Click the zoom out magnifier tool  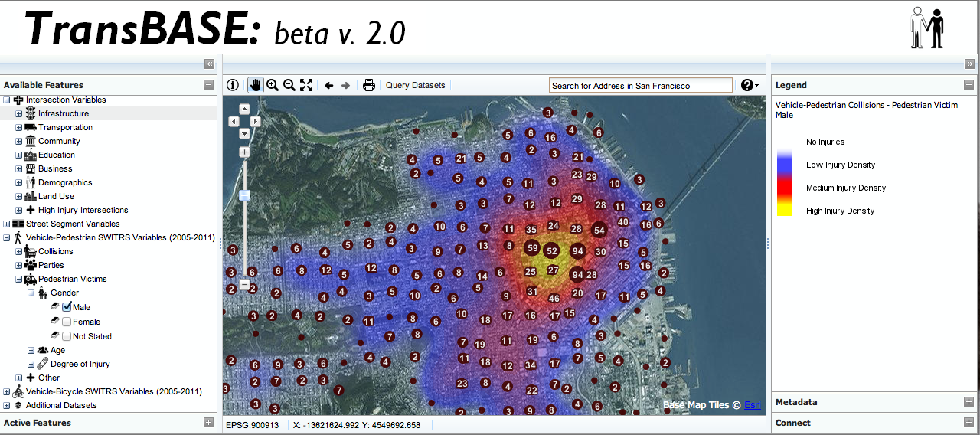point(289,85)
